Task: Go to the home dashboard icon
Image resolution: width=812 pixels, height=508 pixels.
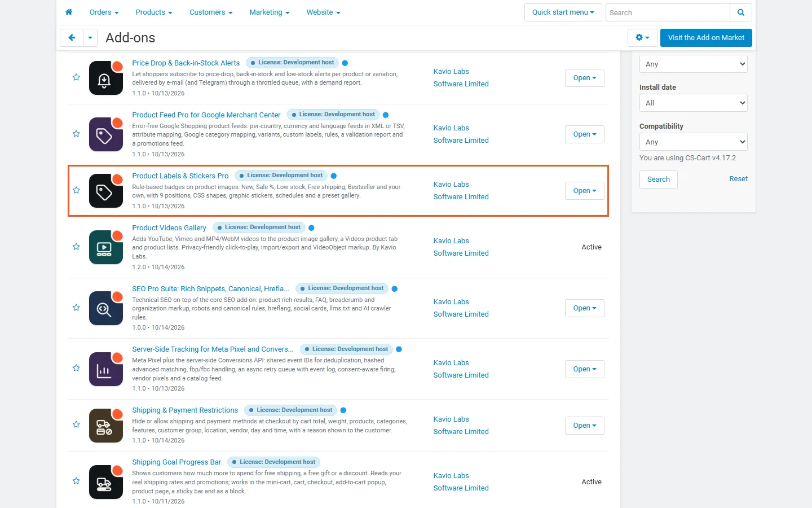Action: [69, 12]
